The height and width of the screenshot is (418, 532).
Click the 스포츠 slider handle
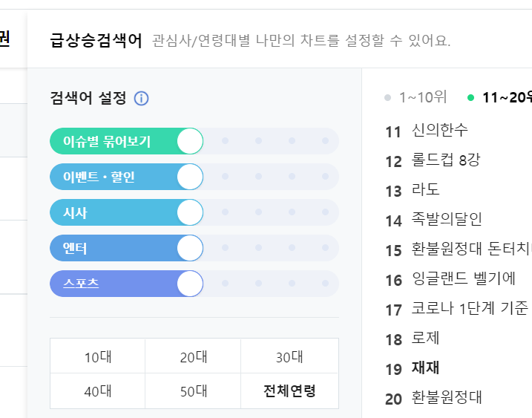coord(190,284)
